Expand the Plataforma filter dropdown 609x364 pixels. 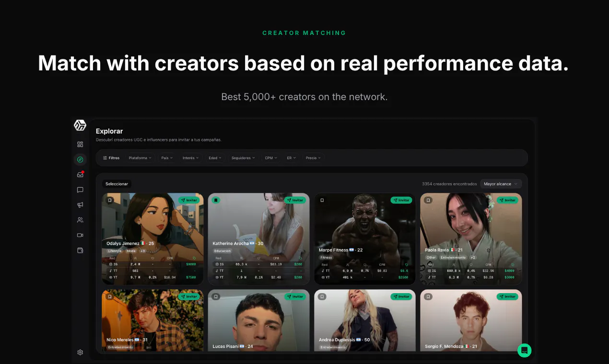(x=140, y=158)
